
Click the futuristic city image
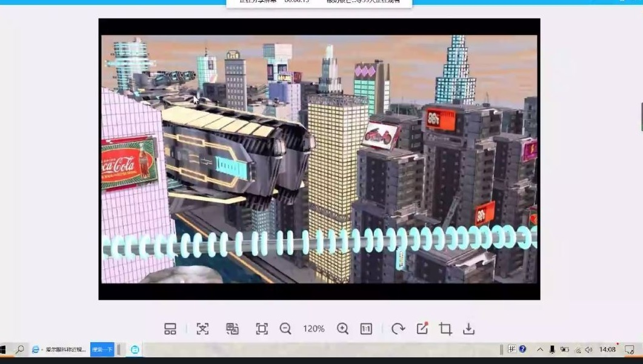pos(319,159)
